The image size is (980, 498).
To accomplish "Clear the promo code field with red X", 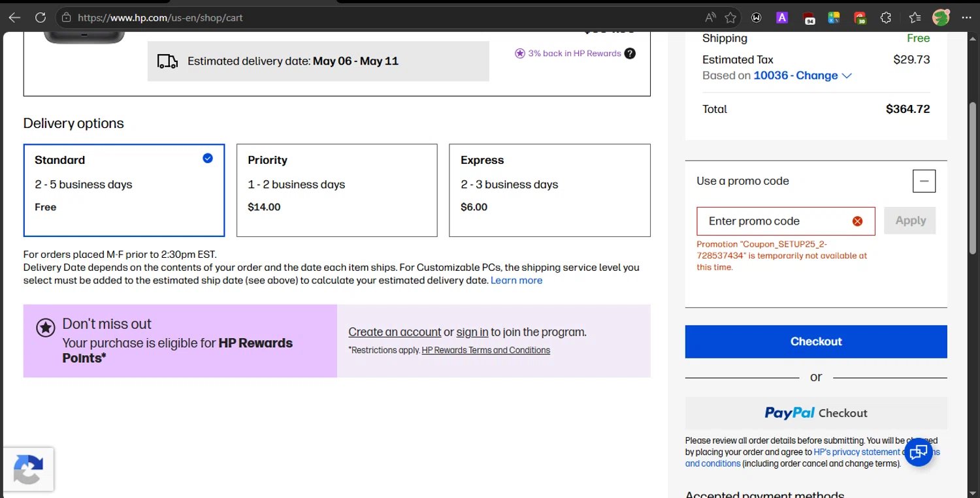I will point(858,221).
